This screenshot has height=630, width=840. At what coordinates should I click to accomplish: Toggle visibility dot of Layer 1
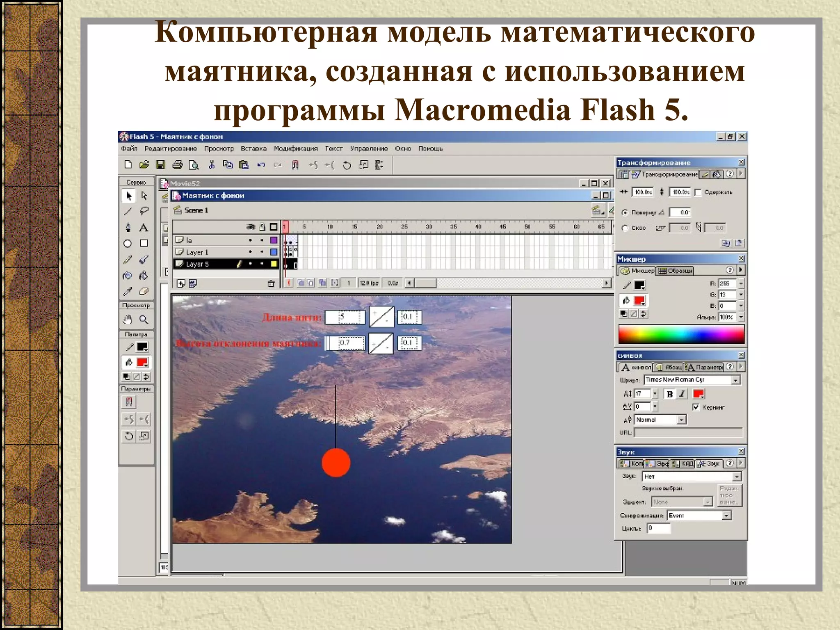(x=250, y=252)
